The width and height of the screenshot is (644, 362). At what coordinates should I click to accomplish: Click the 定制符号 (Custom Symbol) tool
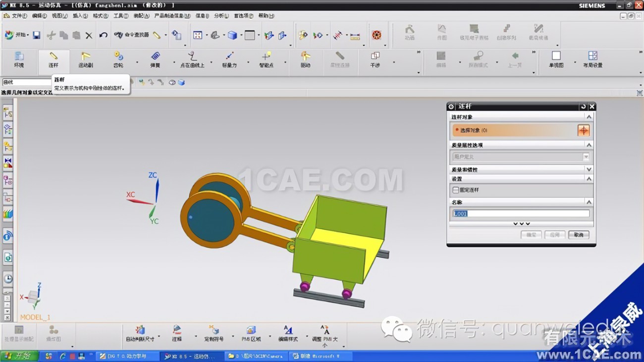click(x=214, y=334)
